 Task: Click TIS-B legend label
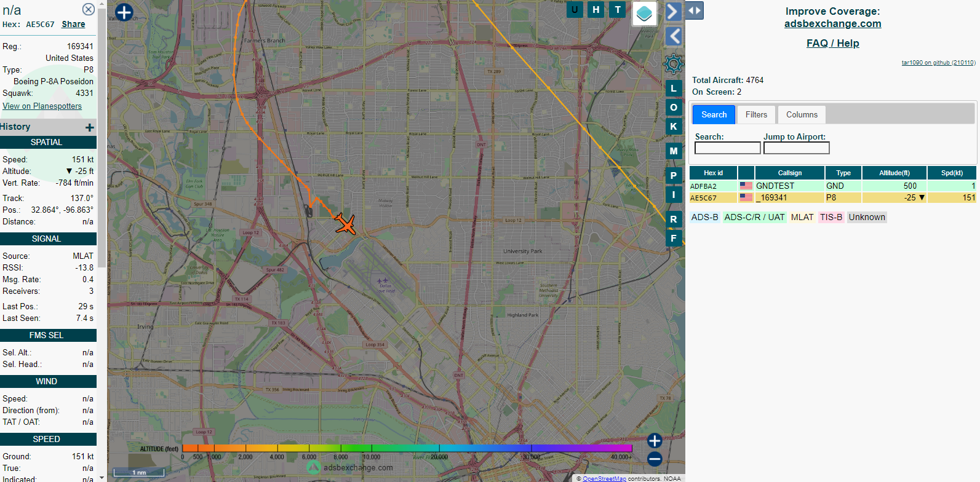(x=831, y=217)
